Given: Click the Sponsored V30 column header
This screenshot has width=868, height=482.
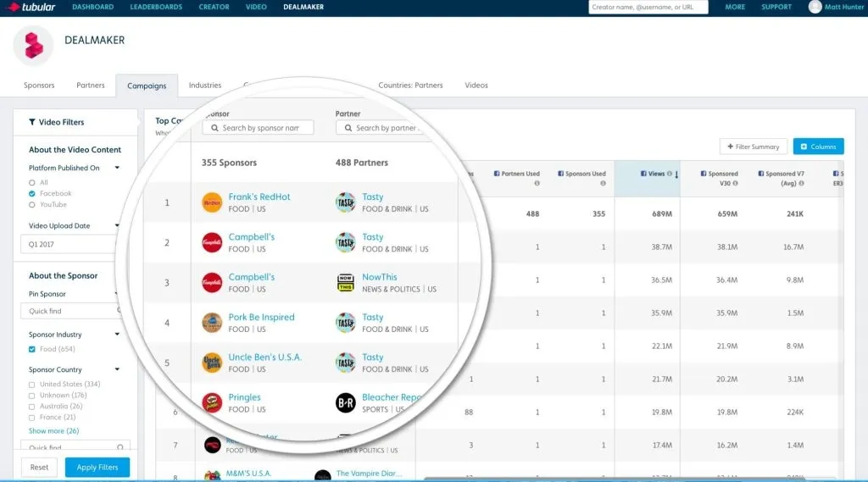Looking at the screenshot, I should point(719,178).
